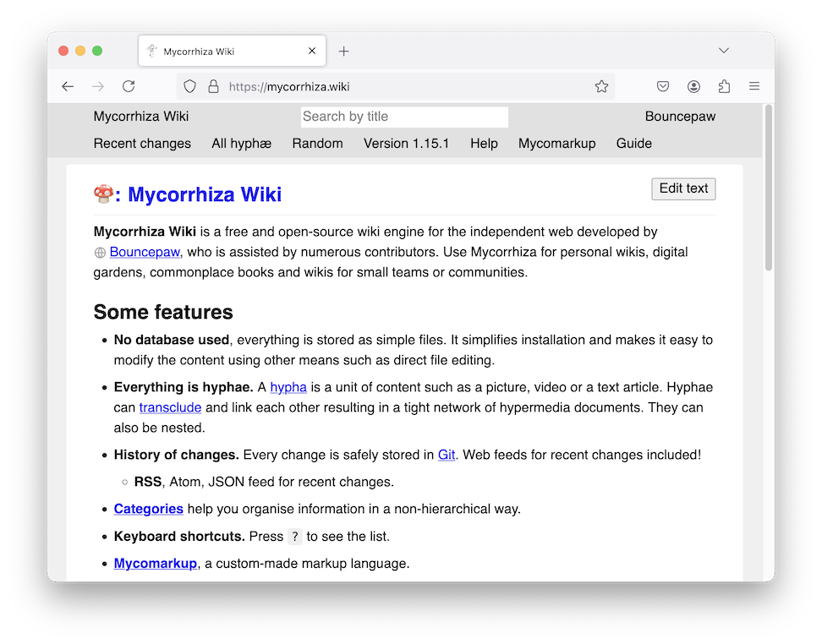Open Version 1.15.1 navigation item
822x644 pixels.
coord(406,144)
